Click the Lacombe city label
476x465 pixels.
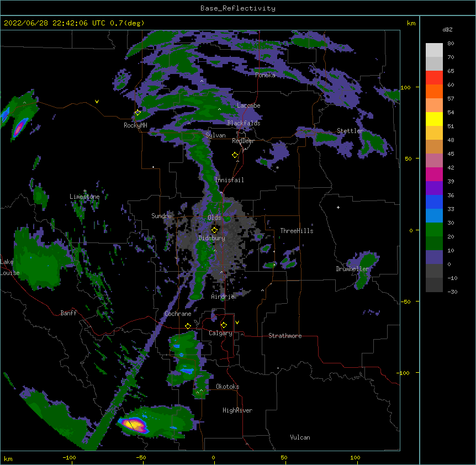coord(248,105)
